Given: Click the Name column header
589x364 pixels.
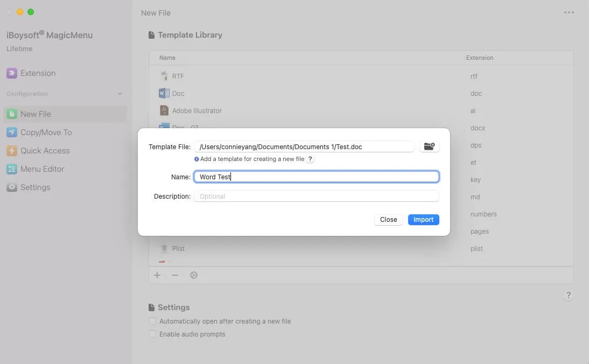Looking at the screenshot, I should point(167,58).
